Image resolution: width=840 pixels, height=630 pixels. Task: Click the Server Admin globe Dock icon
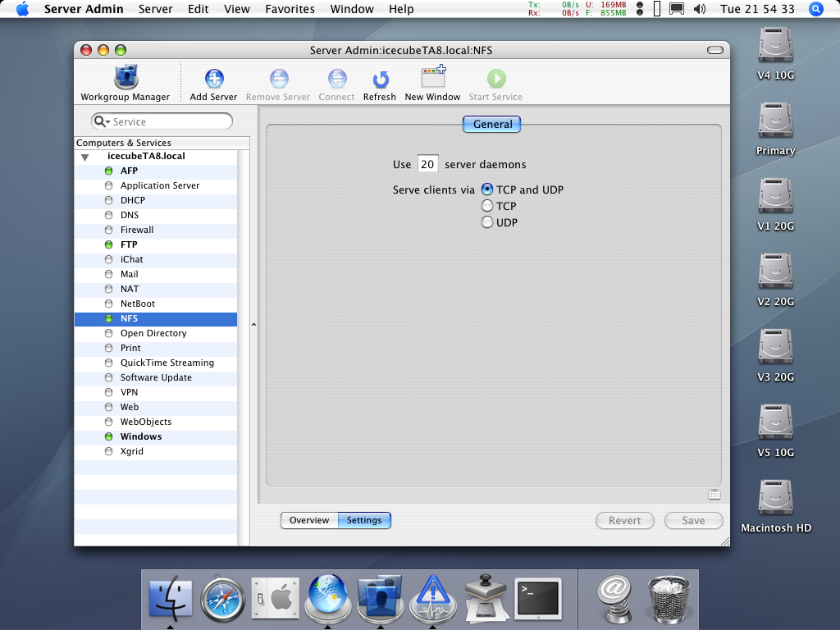click(328, 597)
